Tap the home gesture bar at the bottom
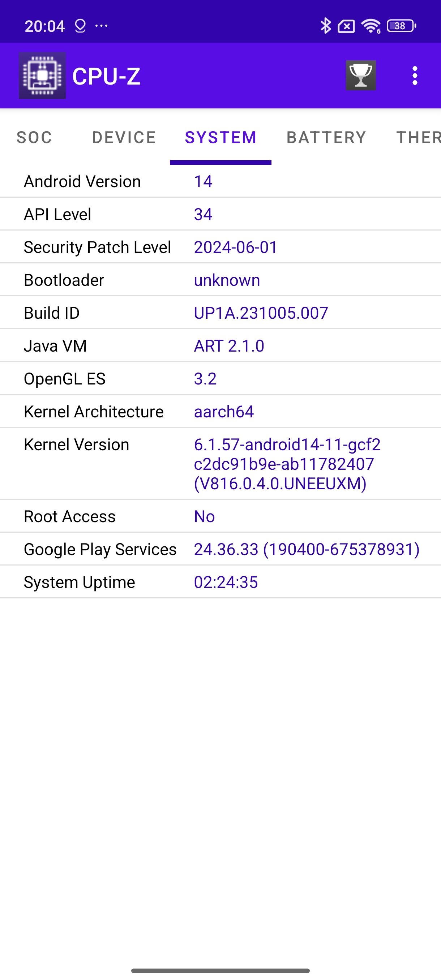The width and height of the screenshot is (441, 980). (x=220, y=971)
